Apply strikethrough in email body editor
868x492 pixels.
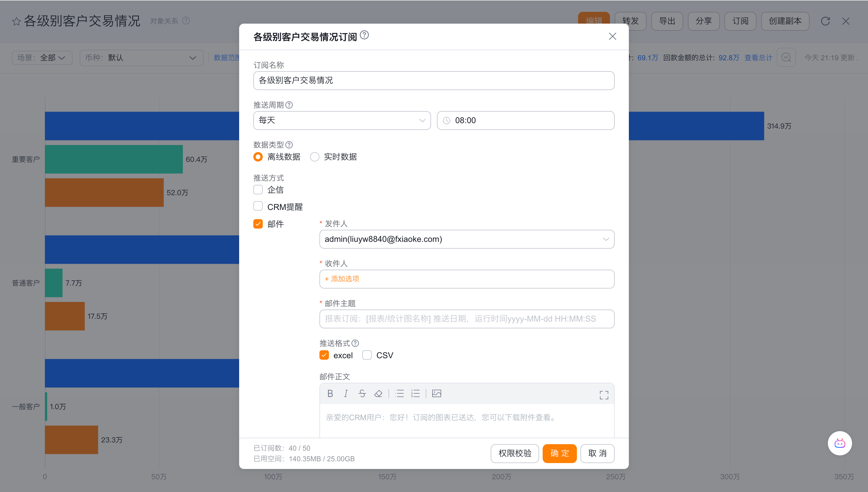point(362,394)
